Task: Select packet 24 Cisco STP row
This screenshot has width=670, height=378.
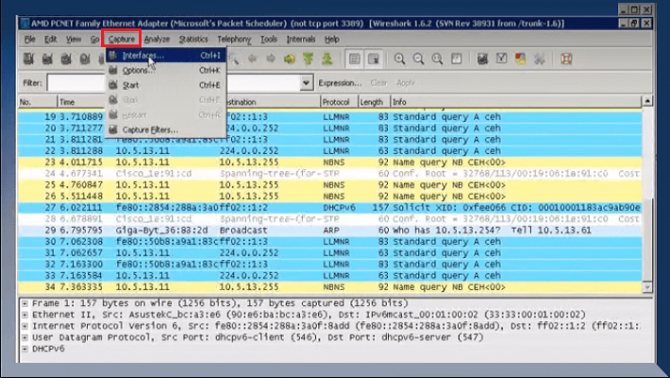Action: pos(330,173)
